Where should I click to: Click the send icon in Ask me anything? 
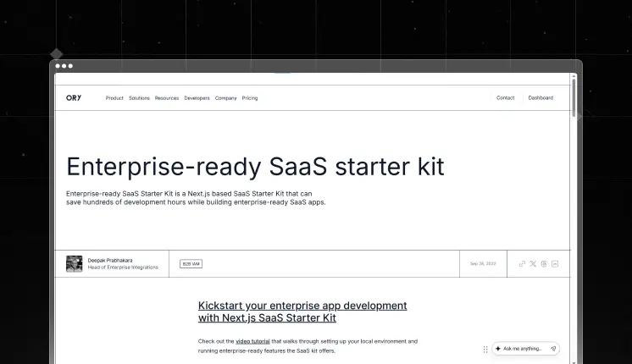coord(553,349)
